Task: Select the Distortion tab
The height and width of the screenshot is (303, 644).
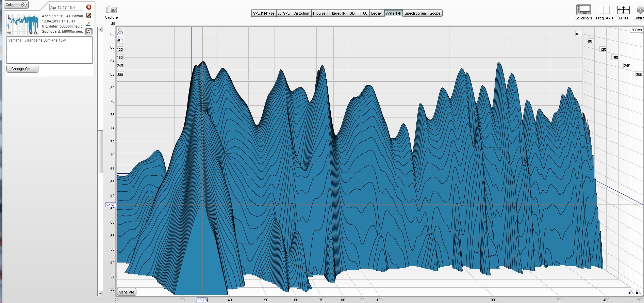Action: pyautogui.click(x=301, y=13)
